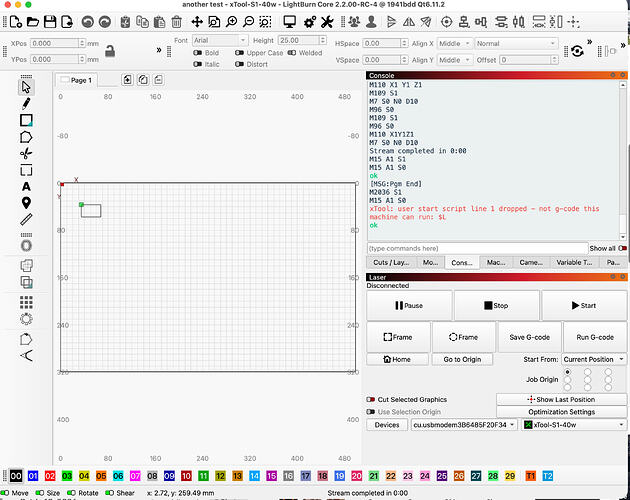This screenshot has width=630, height=500.
Task: Toggle Bold text switch
Action: 197,53
